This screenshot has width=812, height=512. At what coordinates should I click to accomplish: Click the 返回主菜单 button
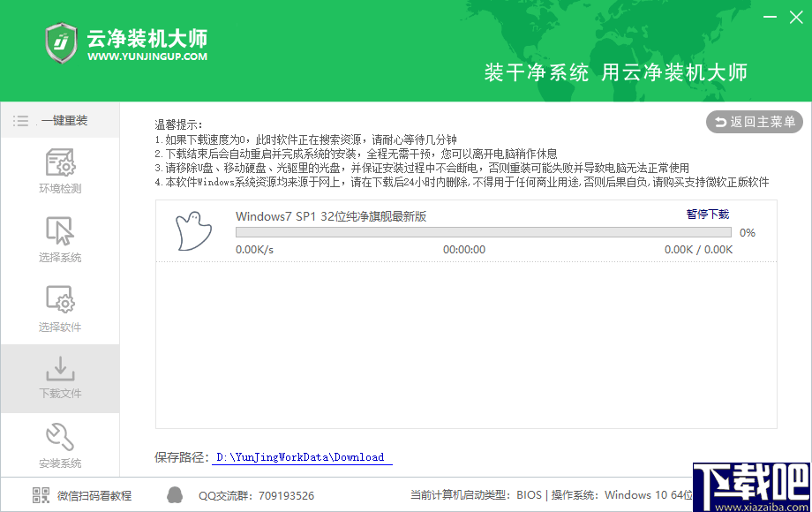click(754, 122)
